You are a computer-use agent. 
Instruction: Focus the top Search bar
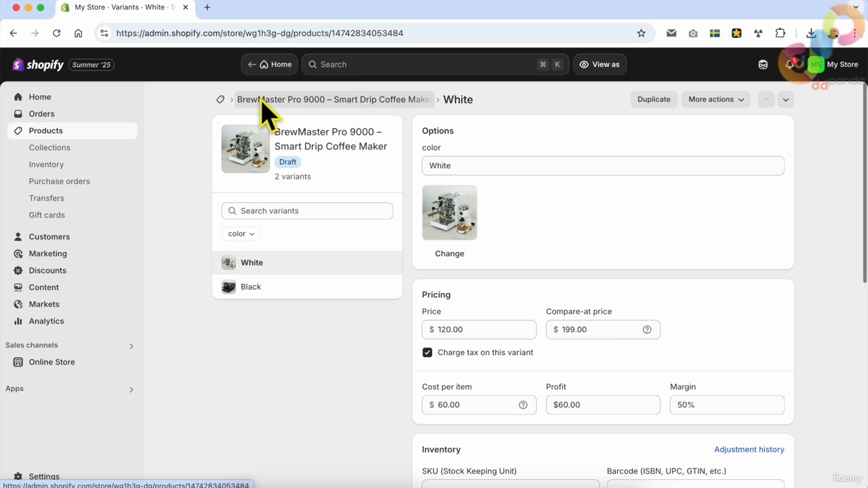434,64
